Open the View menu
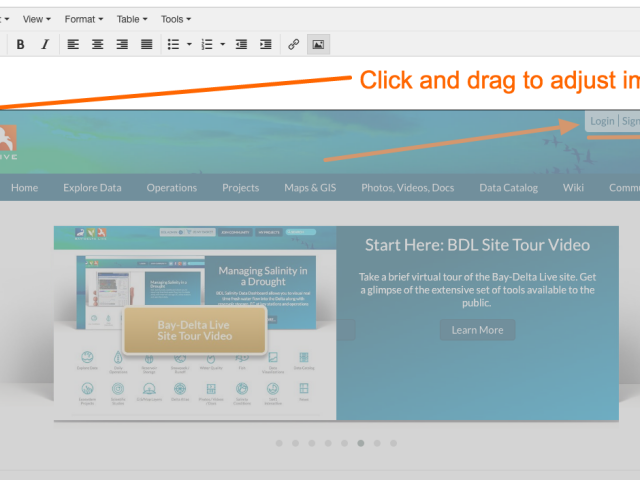Screen dimensions: 640x480 (37, 19)
